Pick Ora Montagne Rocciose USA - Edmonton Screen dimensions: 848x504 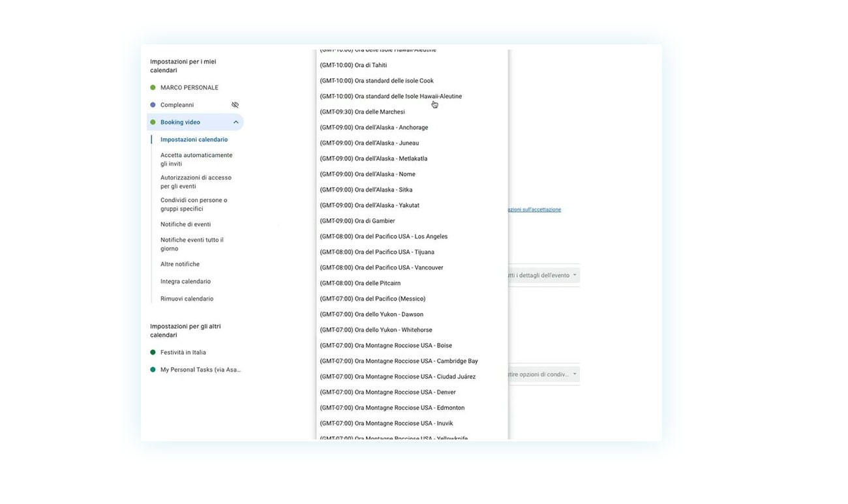point(412,408)
